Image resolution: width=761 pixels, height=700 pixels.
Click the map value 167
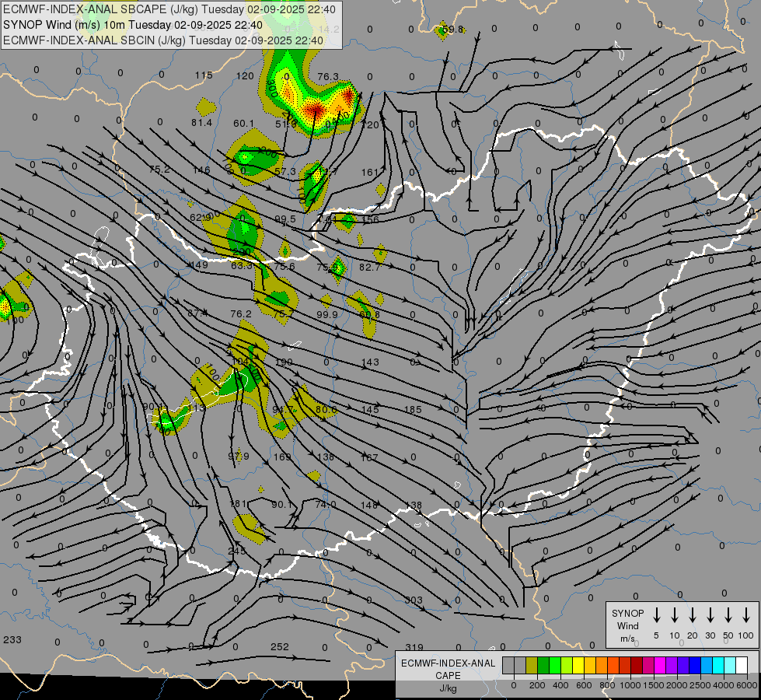(x=369, y=457)
